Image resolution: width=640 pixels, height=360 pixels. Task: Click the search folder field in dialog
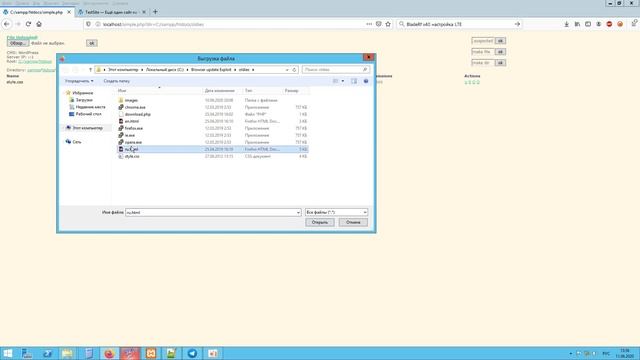336,69
